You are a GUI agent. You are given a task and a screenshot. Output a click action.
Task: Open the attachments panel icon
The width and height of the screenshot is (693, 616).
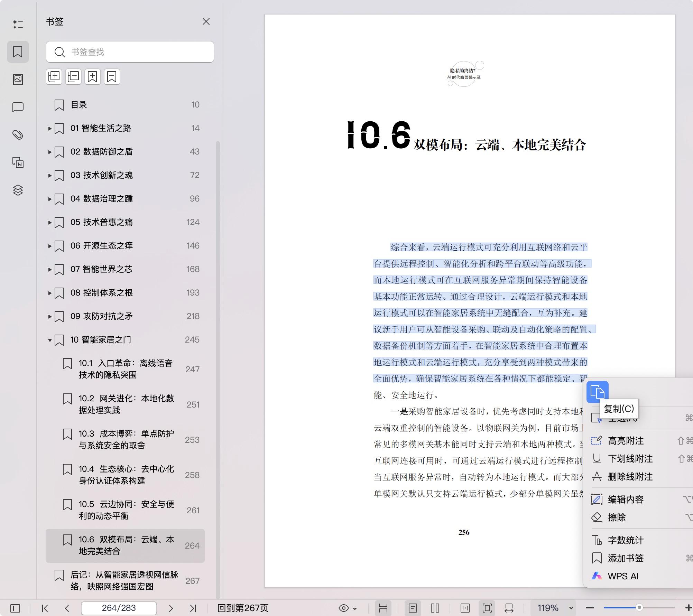click(x=18, y=135)
